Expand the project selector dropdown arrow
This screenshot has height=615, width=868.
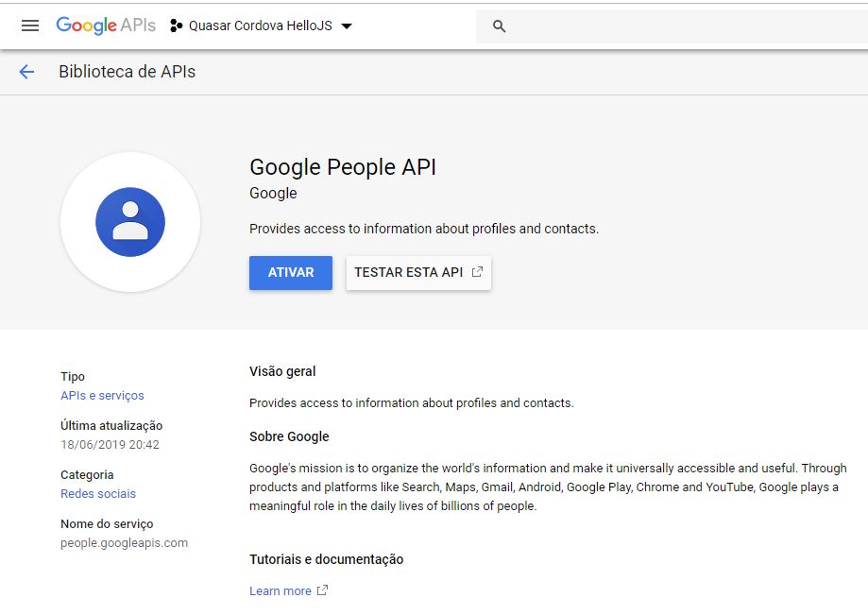click(x=347, y=26)
